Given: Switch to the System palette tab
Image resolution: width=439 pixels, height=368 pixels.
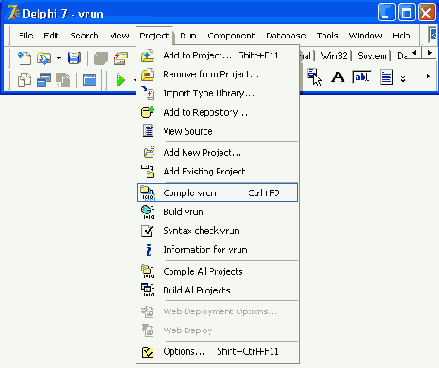Looking at the screenshot, I should [372, 56].
